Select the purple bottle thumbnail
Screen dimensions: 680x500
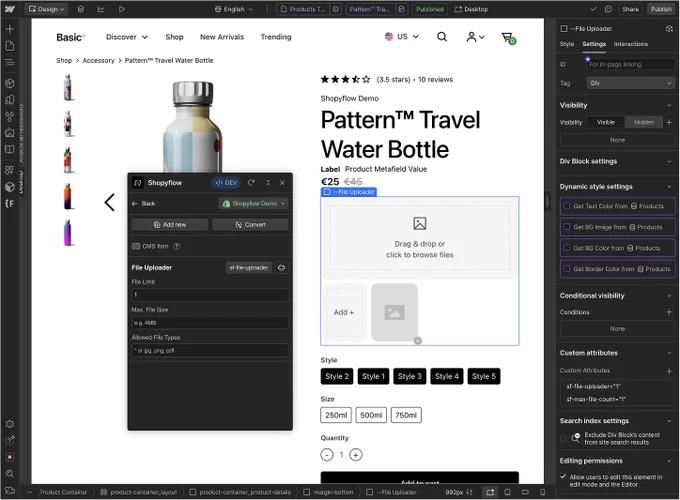point(68,232)
